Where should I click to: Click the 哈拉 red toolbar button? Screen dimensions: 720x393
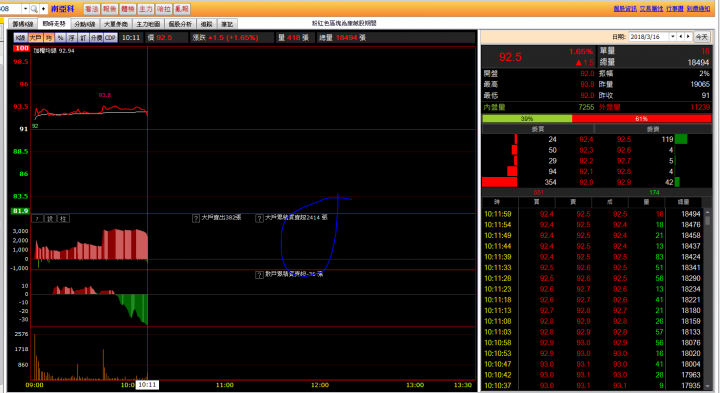click(x=163, y=9)
